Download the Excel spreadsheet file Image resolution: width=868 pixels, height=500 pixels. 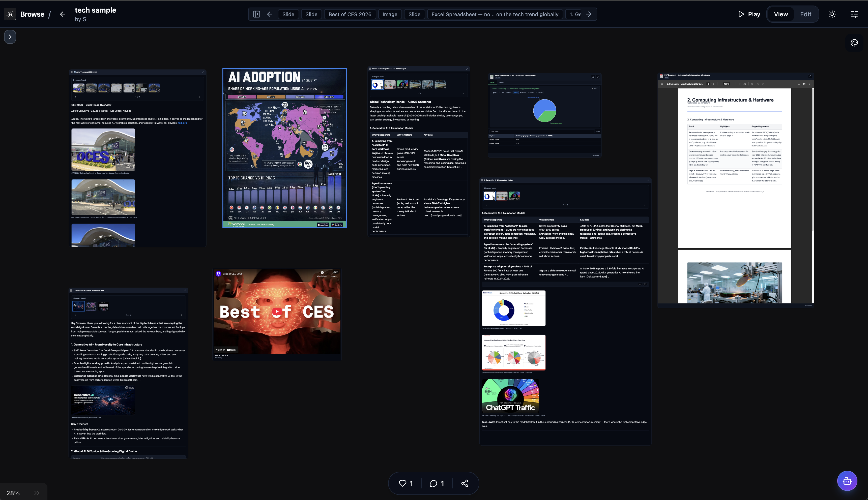coord(593,77)
